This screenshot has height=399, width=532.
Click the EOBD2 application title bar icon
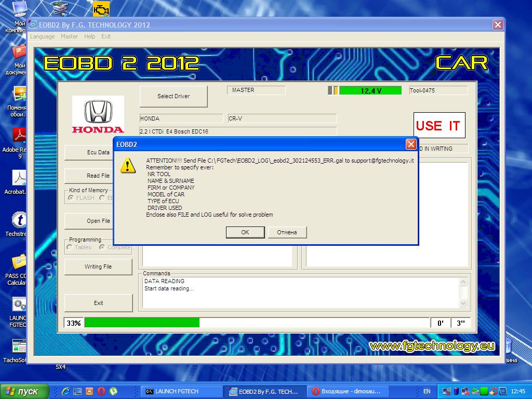(33, 25)
